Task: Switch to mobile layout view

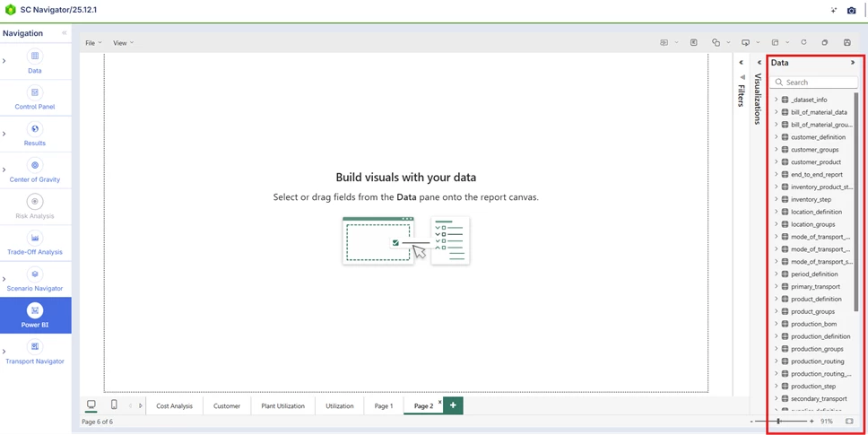Action: (x=114, y=405)
